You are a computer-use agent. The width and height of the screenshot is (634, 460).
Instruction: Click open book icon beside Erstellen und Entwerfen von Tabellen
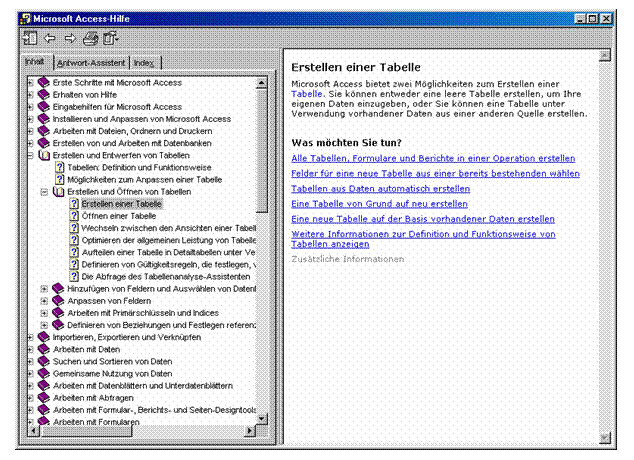coord(44,155)
